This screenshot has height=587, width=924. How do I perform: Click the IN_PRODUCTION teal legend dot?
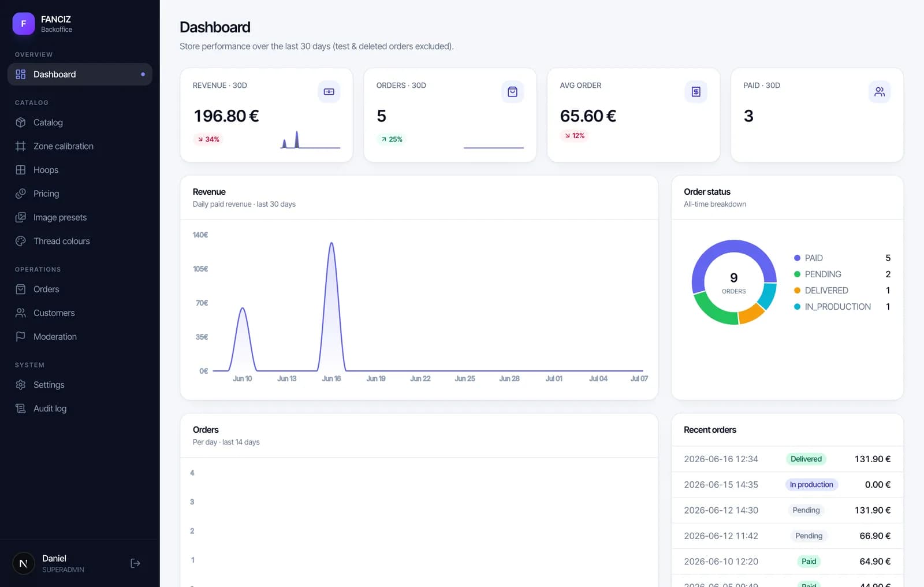pos(797,307)
